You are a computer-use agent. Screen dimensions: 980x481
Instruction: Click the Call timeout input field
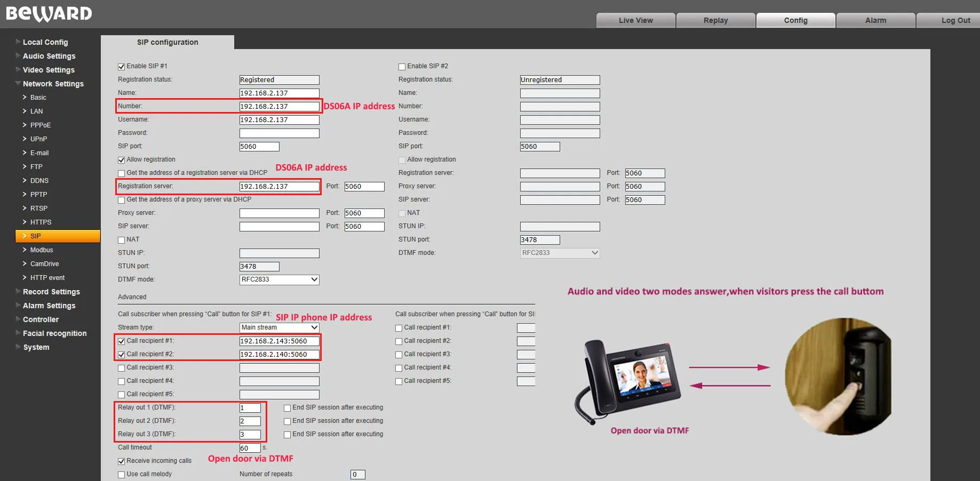coord(250,448)
